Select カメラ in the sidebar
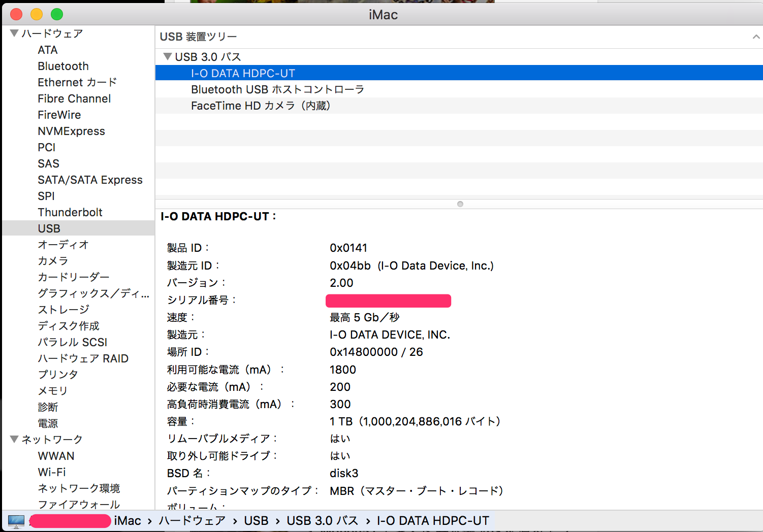 53,261
